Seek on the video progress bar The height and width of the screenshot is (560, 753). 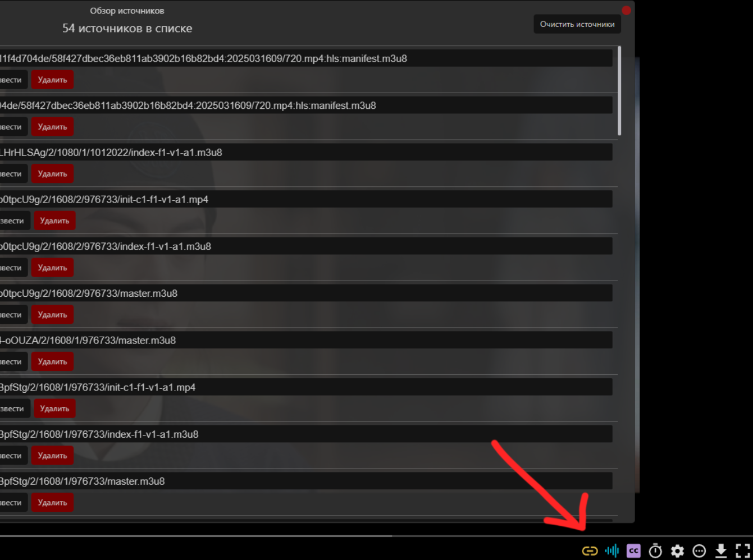click(x=376, y=536)
